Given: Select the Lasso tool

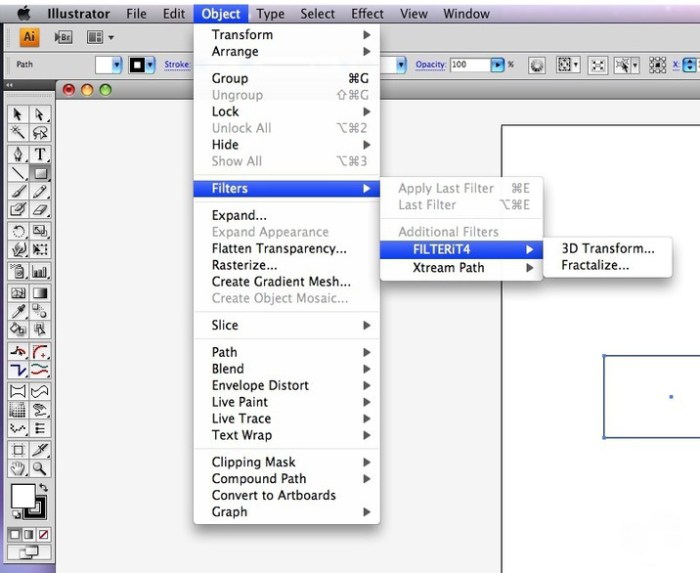Looking at the screenshot, I should [x=40, y=133].
